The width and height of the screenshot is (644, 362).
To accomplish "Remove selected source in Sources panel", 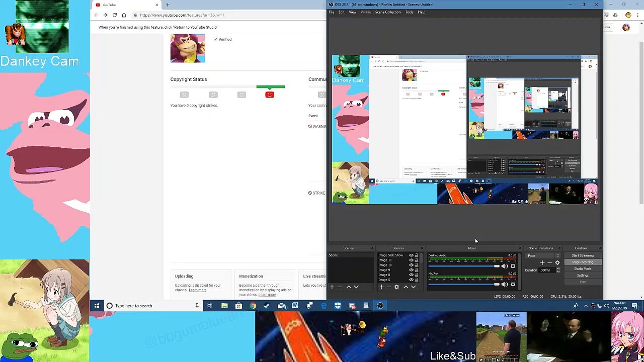I will click(x=389, y=287).
